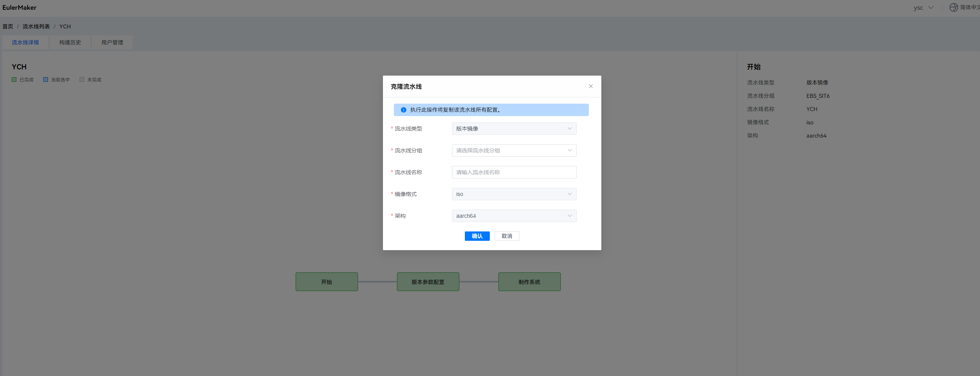980x376 pixels.
Task: Close the clone pipeline dialog
Action: pyautogui.click(x=590, y=86)
